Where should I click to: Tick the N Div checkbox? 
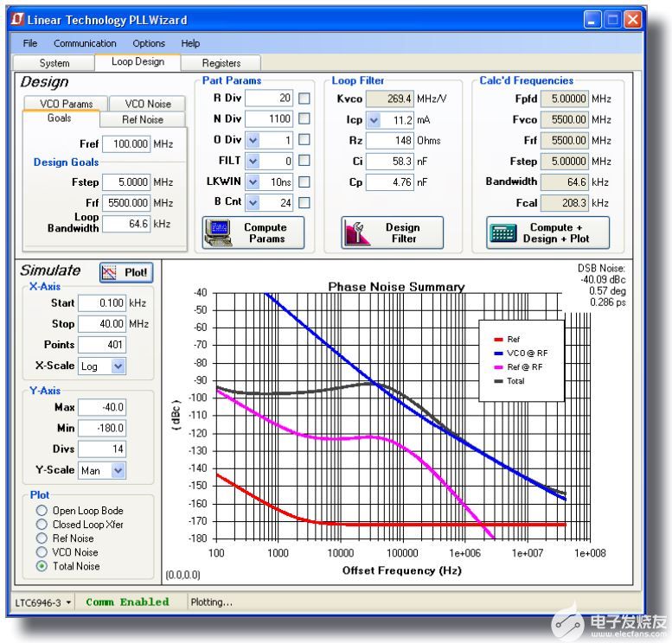(x=304, y=119)
